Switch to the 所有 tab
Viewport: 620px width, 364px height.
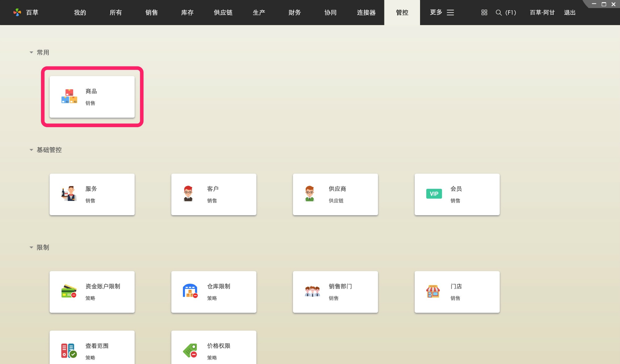click(x=116, y=12)
